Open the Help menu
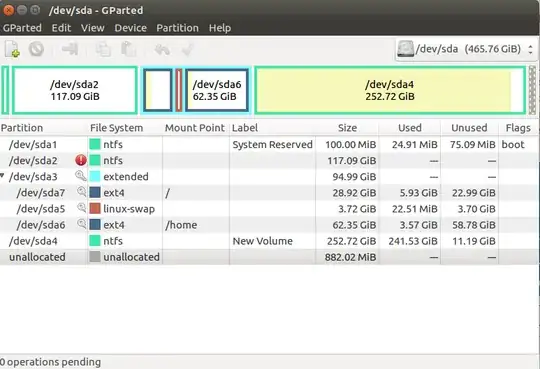This screenshot has height=369, width=540. pos(220,28)
